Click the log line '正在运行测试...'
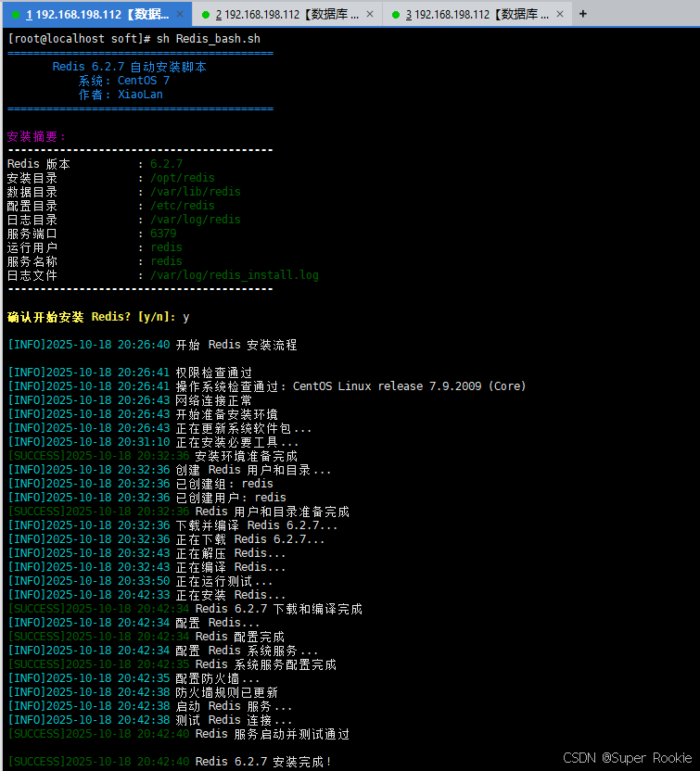 pyautogui.click(x=224, y=581)
